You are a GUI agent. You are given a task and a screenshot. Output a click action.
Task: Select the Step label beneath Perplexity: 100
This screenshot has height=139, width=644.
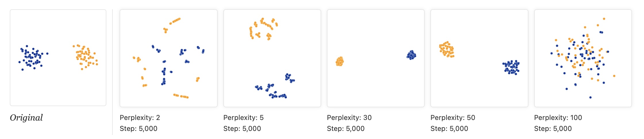553,129
